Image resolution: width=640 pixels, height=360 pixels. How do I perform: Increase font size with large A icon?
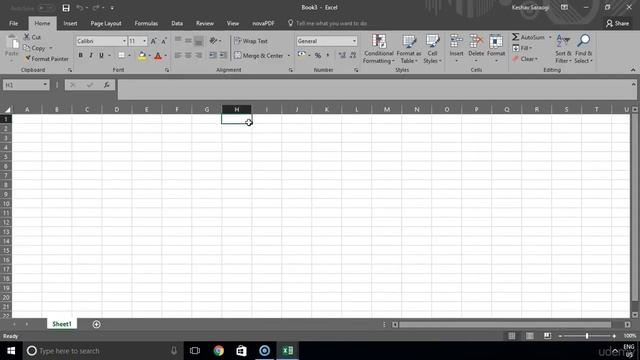[153, 41]
